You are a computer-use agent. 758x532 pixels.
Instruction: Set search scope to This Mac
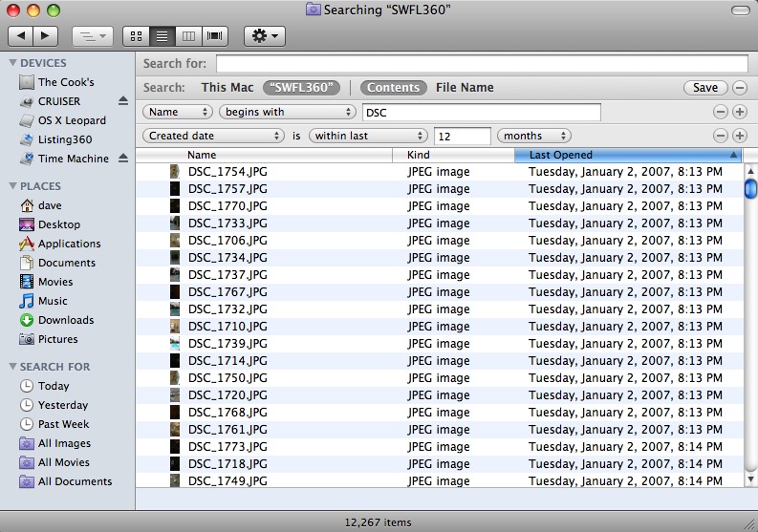[227, 88]
